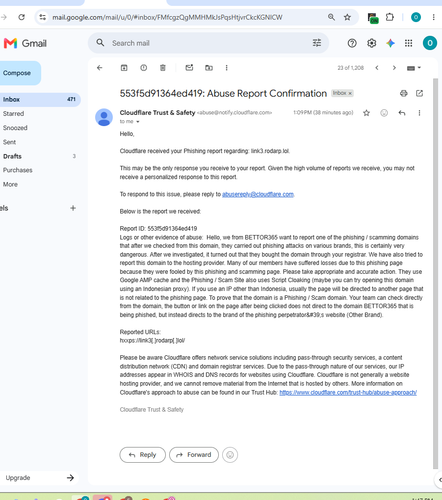Open the Gemini sparkle icon
The height and width of the screenshot is (500, 442).
pyautogui.click(x=390, y=43)
